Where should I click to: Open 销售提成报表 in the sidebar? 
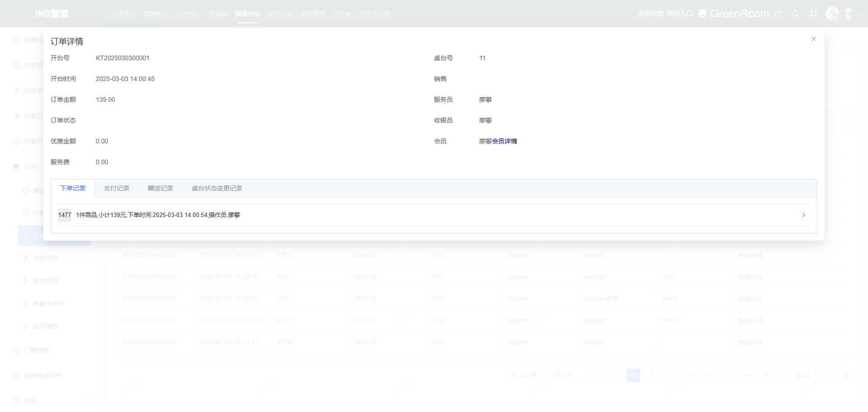click(43, 375)
